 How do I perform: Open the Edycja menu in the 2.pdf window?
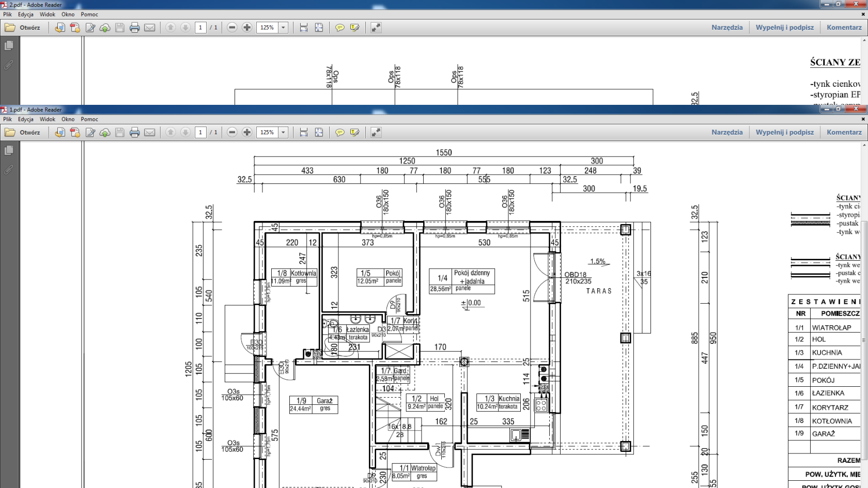pyautogui.click(x=25, y=14)
